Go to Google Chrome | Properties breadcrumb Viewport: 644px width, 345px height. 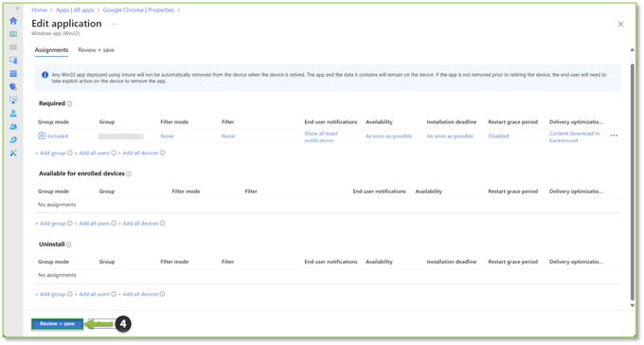[x=138, y=9]
